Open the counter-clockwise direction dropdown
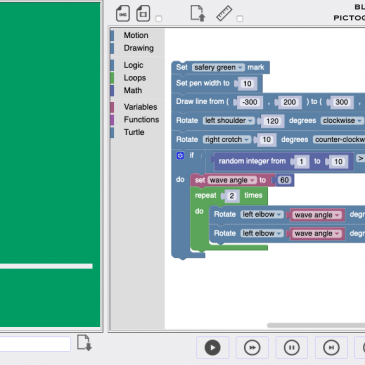 coord(339,139)
